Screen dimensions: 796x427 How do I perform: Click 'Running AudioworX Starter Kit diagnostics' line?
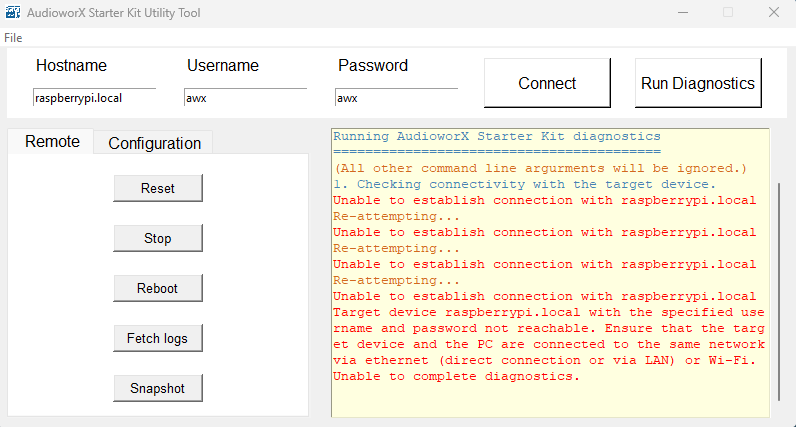coord(496,136)
